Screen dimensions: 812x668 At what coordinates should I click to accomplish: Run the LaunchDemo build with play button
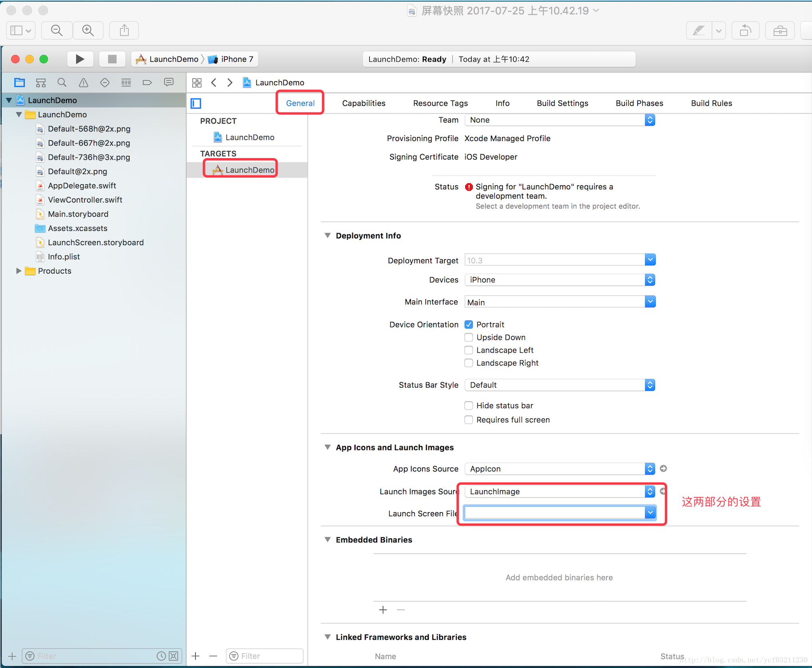(80, 59)
